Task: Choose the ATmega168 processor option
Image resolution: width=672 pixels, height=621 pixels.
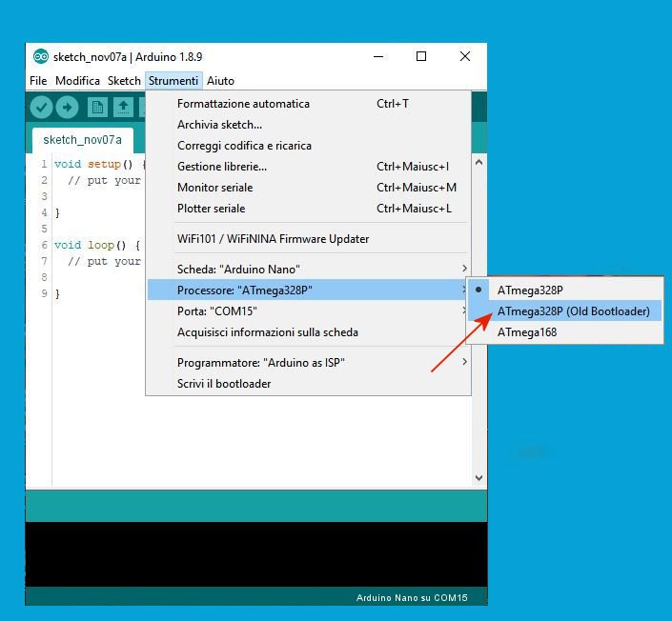Action: [526, 332]
